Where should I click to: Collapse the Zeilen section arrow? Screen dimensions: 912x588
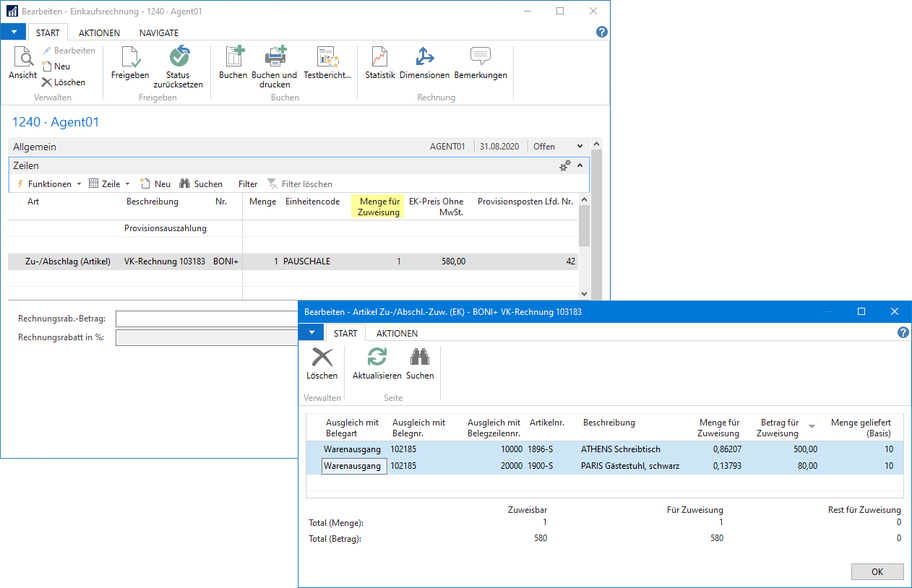click(x=580, y=165)
